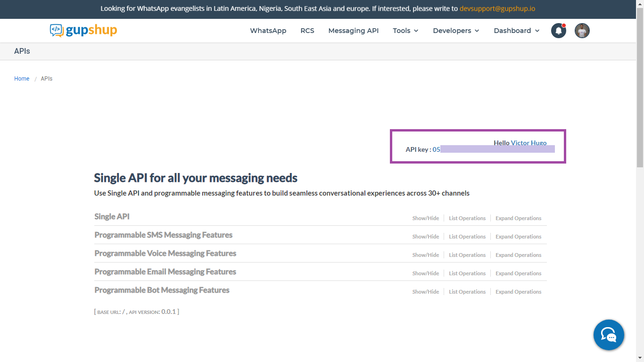The height and width of the screenshot is (362, 644).
Task: List Operations for SMS Messaging
Action: [467, 237]
